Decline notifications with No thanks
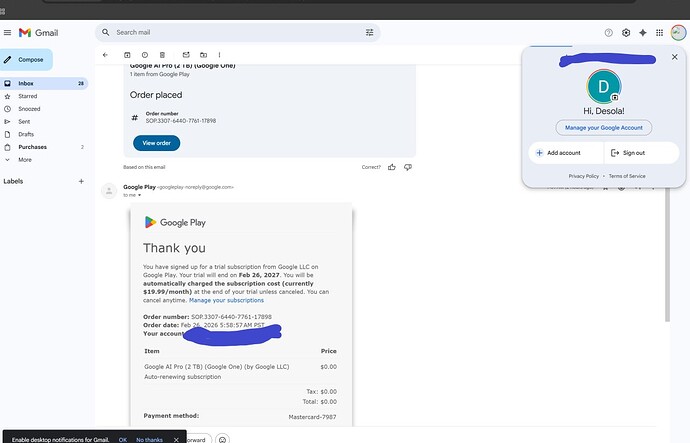Viewport: 690px width, 443px height. pos(149,440)
